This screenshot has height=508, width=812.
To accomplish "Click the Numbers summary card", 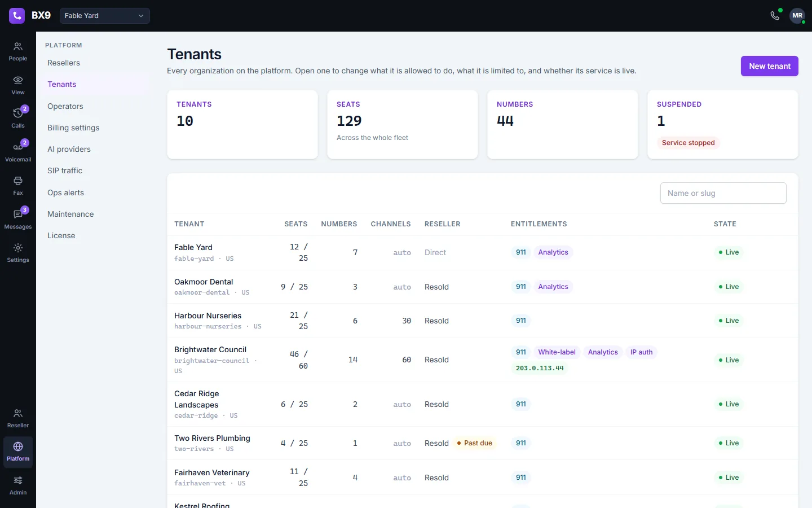I will click(x=563, y=125).
